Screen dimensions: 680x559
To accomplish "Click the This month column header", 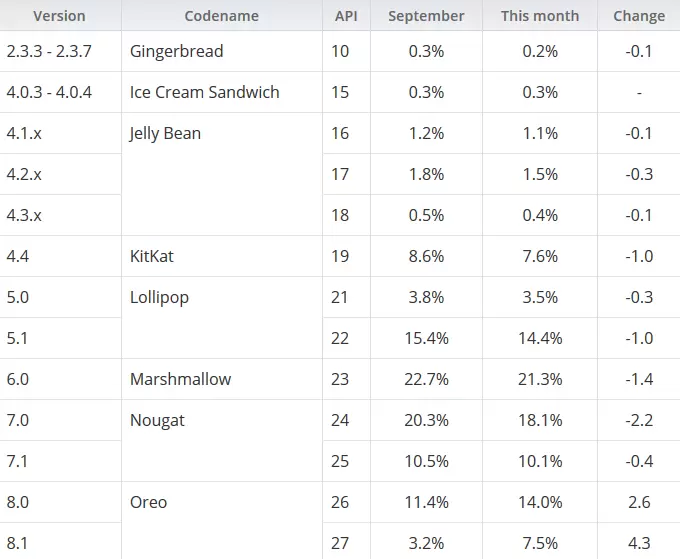I will pyautogui.click(x=540, y=16).
